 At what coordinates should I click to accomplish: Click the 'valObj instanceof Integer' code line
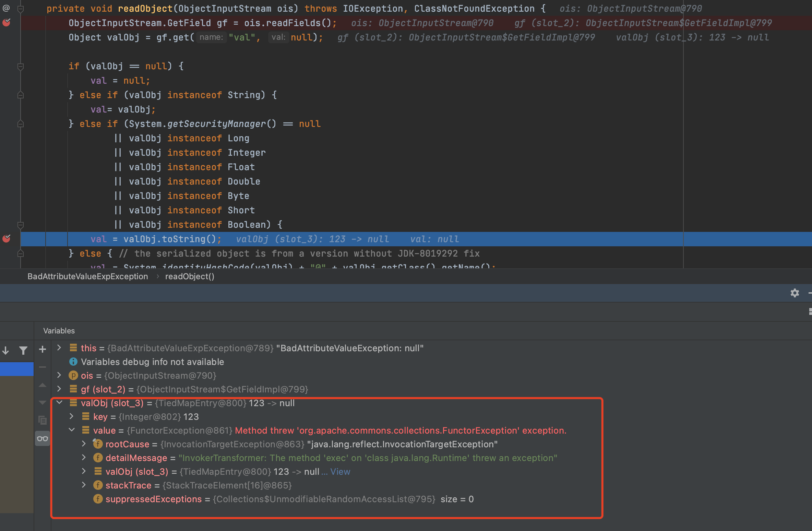[190, 153]
